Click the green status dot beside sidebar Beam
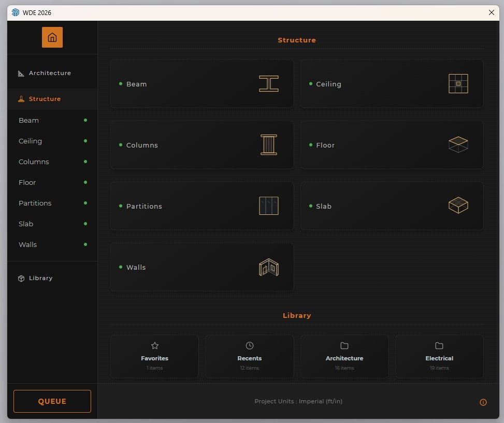 point(85,120)
